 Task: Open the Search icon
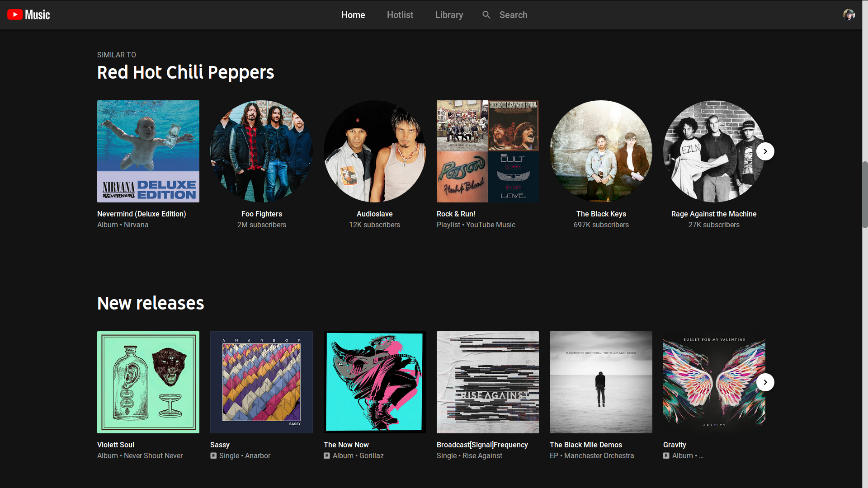pos(486,14)
